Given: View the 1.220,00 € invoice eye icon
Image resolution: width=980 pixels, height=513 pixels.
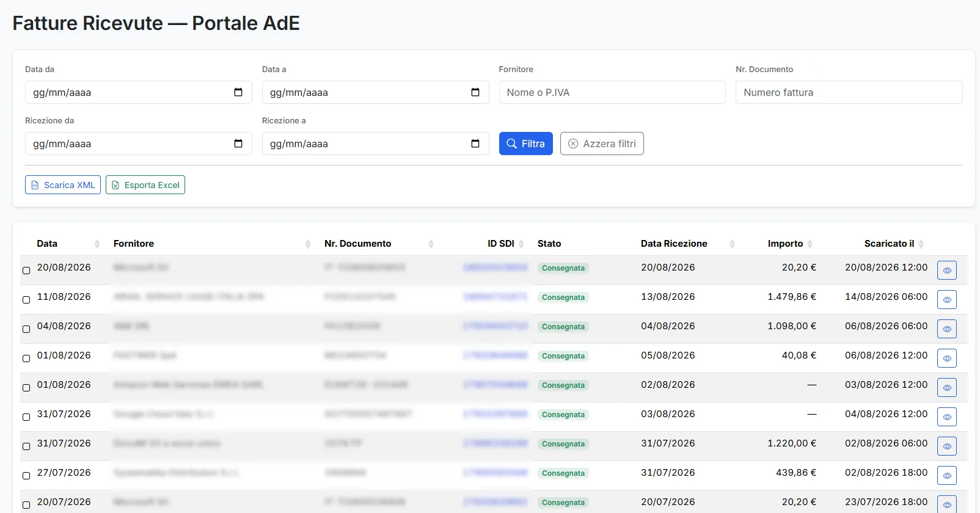Looking at the screenshot, I should pyautogui.click(x=947, y=446).
